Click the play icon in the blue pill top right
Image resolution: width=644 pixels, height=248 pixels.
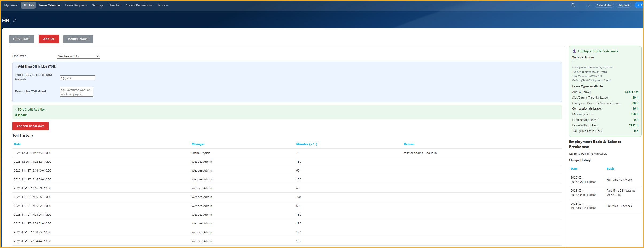tap(638, 5)
